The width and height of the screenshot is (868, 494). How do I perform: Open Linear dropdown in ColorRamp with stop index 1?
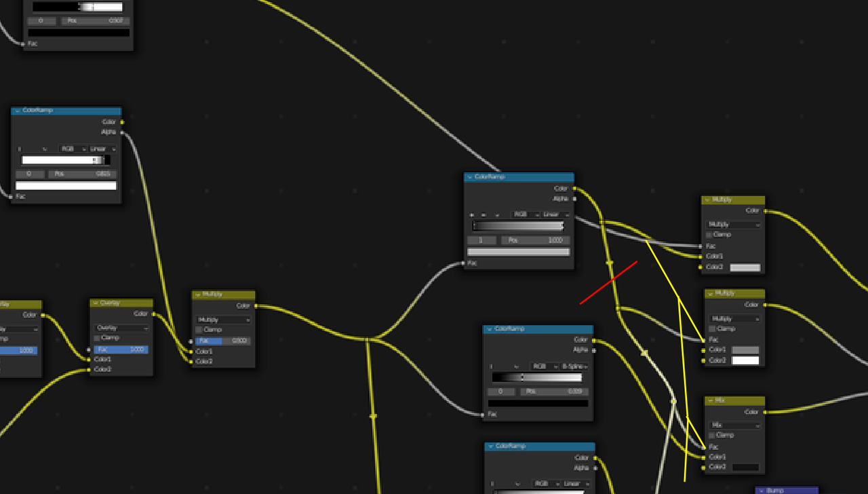pyautogui.click(x=555, y=214)
